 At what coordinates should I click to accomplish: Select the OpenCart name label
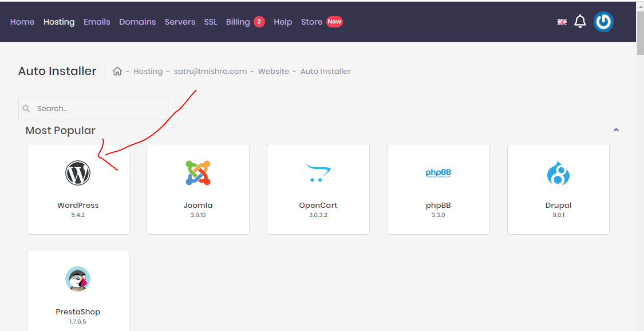tap(318, 206)
